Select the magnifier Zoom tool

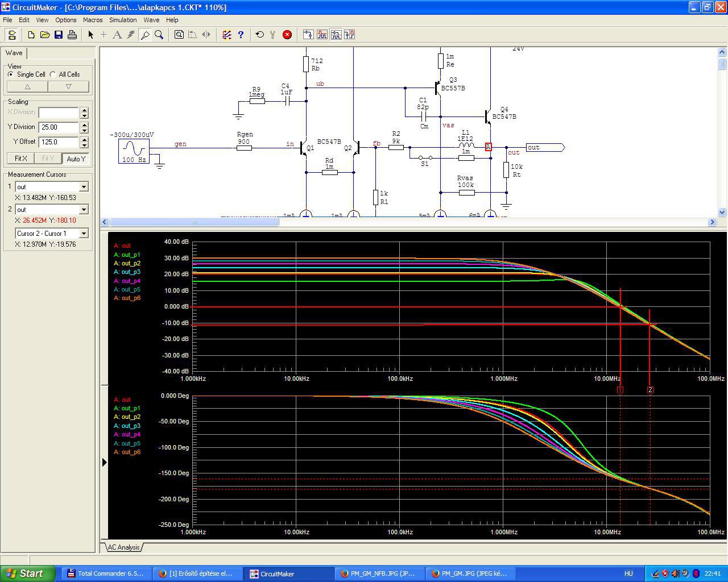(159, 35)
